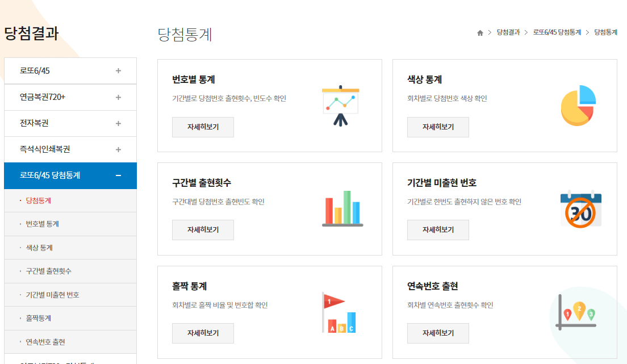Click 자세히보기 under 기간별 미출현 번호 card
The image size is (627, 364).
click(x=438, y=230)
